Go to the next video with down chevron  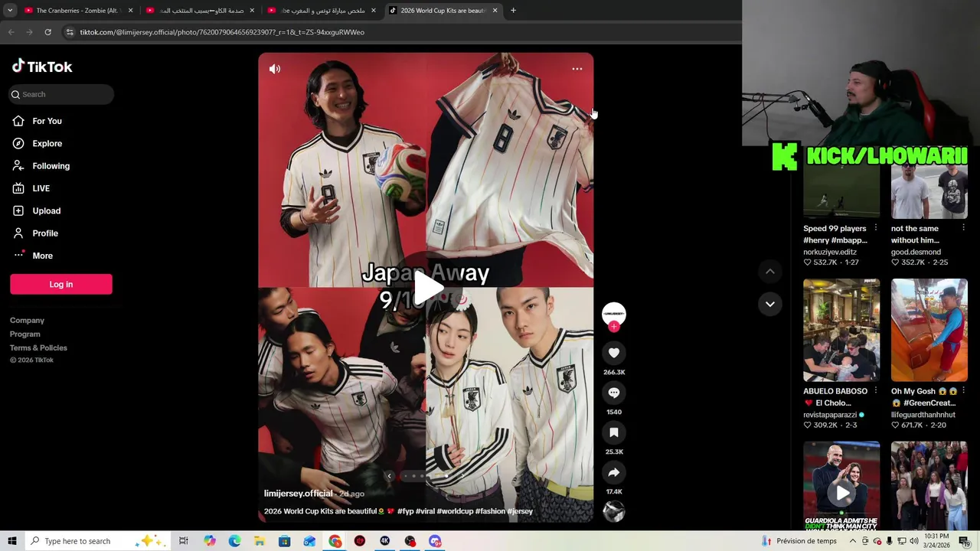(770, 304)
